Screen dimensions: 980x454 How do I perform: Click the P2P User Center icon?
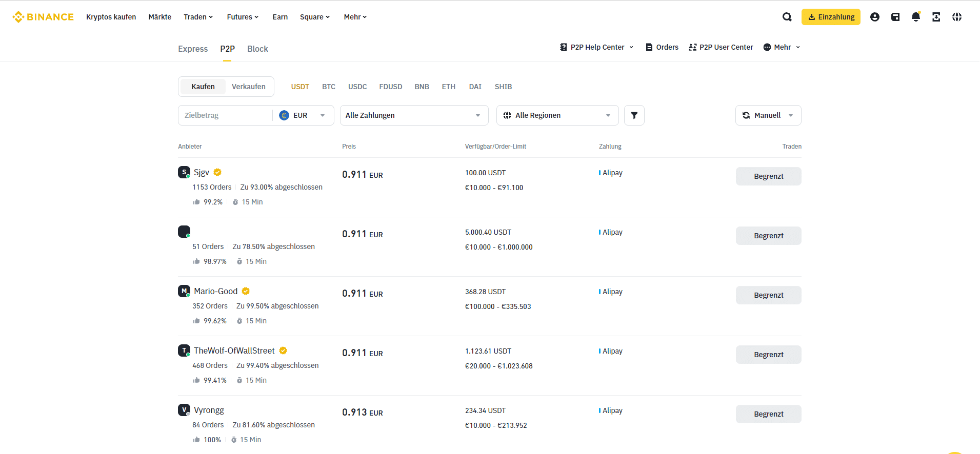[693, 47]
